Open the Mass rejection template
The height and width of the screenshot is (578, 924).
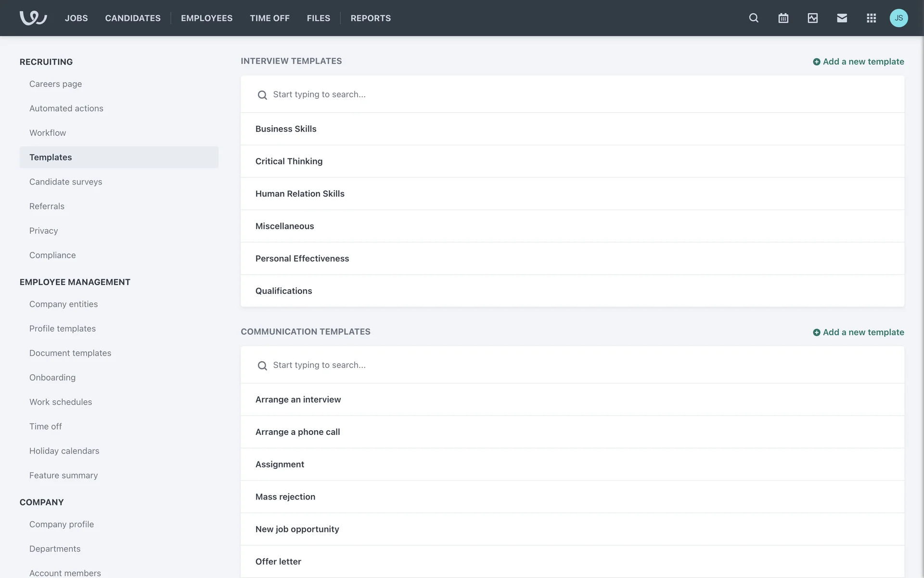coord(285,497)
